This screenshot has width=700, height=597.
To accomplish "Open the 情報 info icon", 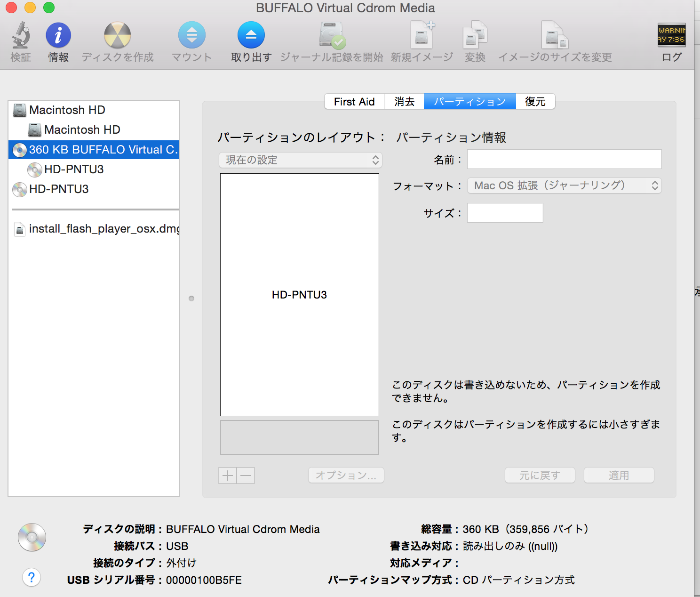I will 58,35.
